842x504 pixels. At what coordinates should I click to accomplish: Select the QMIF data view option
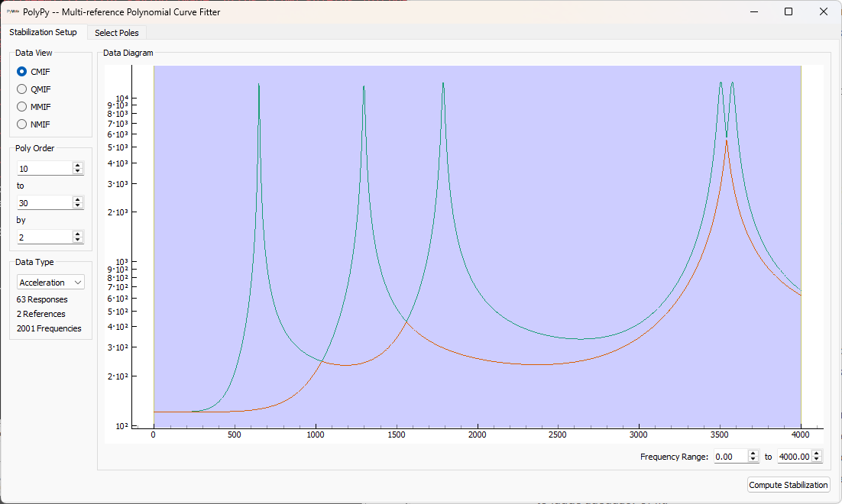[x=22, y=89]
